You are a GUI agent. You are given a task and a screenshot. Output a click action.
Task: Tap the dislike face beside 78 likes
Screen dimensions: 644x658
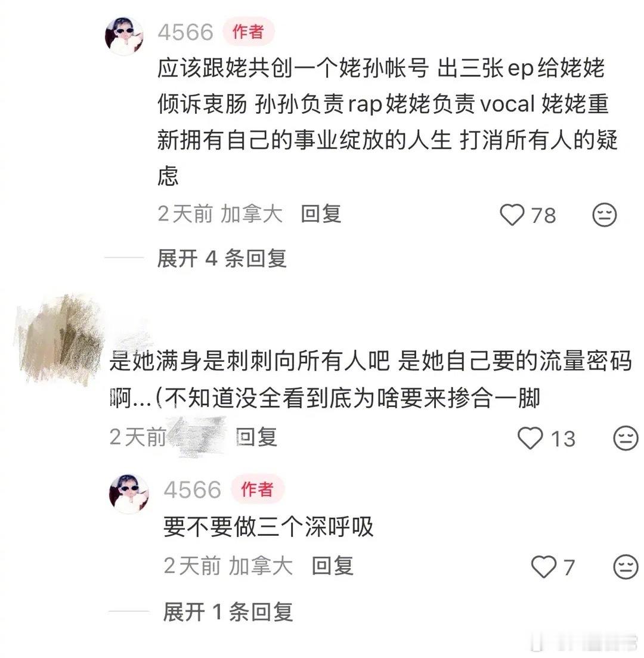604,215
